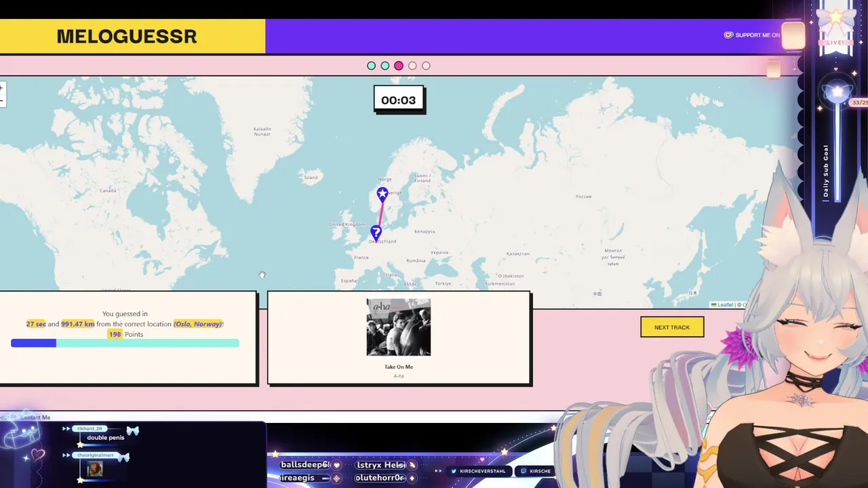Click the Oslo, Norway location text
Screen dimensions: 868x488
coord(197,324)
